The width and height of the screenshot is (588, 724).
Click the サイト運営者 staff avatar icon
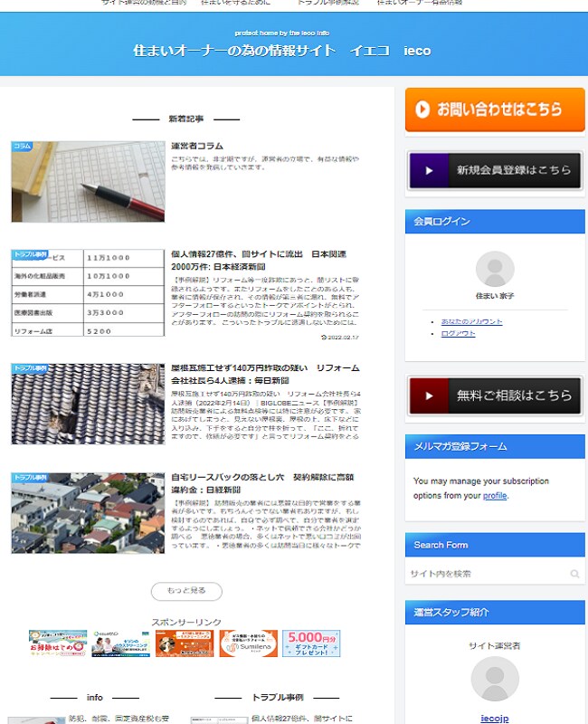pos(495,679)
